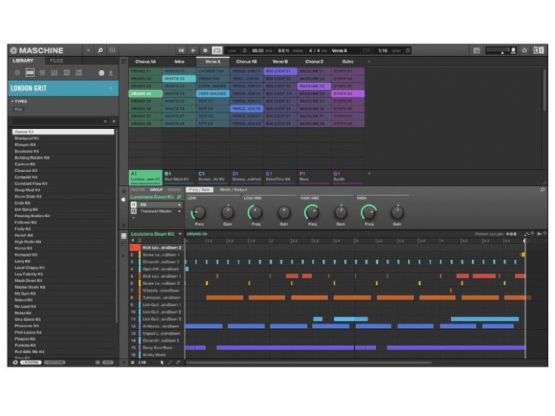The height and width of the screenshot is (416, 555).
Task: Toggle factory content circle icon in browser
Action: pyautogui.click(x=102, y=73)
